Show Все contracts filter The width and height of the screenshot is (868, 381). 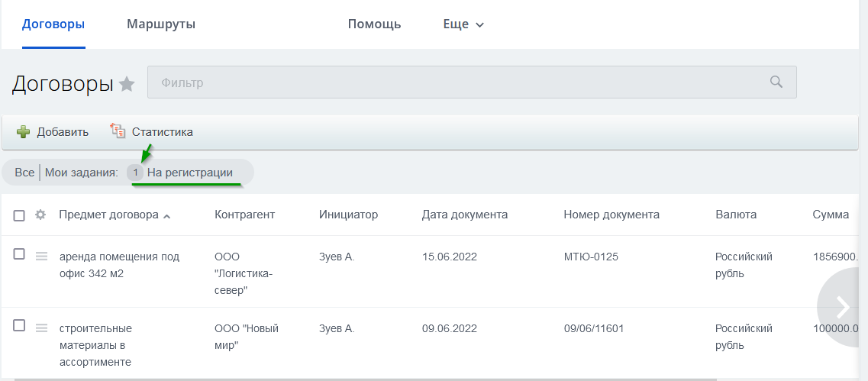[24, 173]
